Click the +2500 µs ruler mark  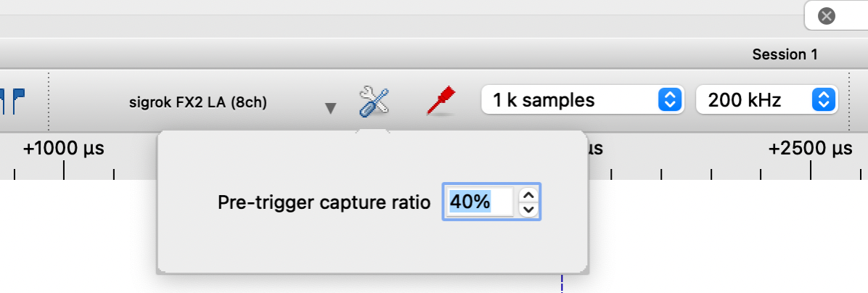click(x=810, y=149)
